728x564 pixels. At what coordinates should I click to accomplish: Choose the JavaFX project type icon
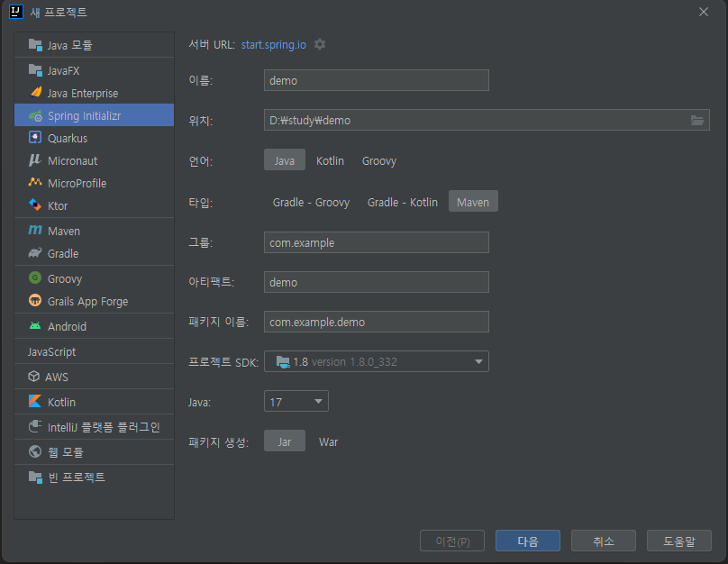(x=35, y=70)
